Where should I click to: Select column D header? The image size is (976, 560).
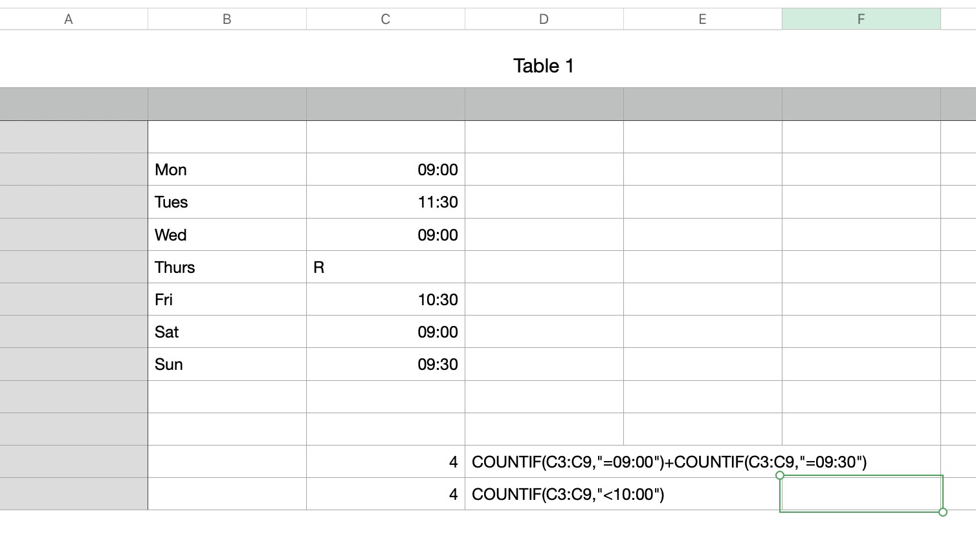544,19
